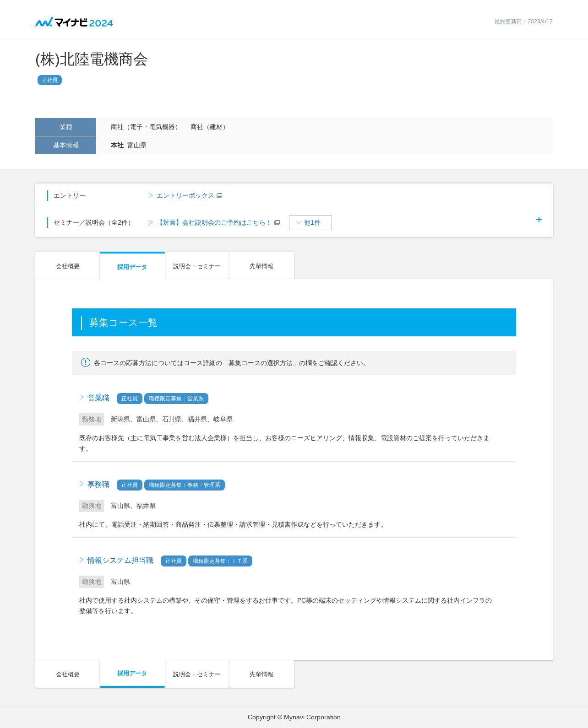Click the 募集コース一覧 section header
This screenshot has height=728, width=588.
(x=294, y=322)
